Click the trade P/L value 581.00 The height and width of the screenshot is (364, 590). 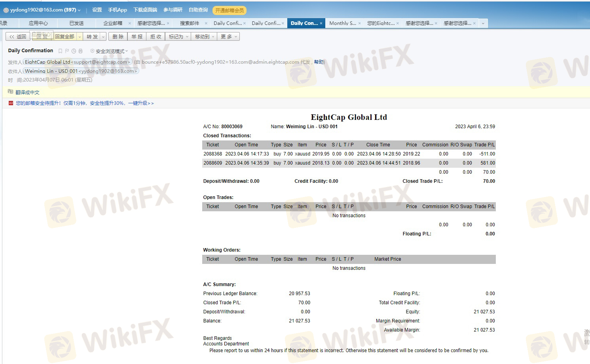(488, 163)
